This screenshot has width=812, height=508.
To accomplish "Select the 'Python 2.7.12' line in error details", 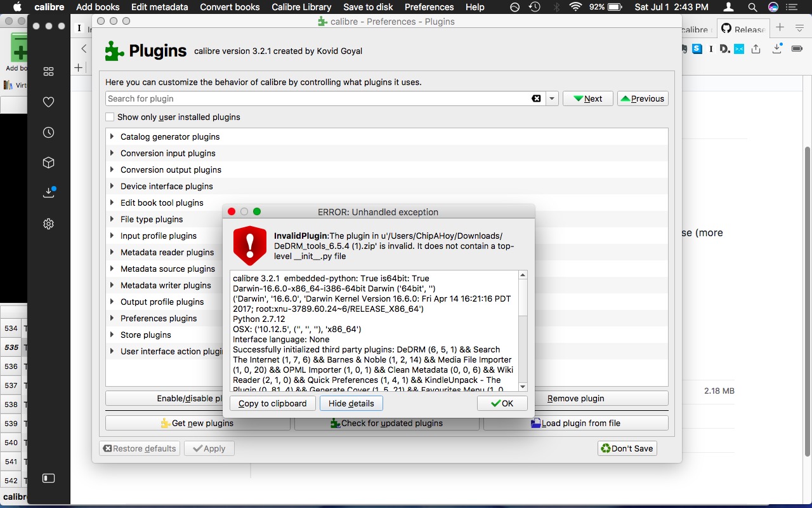I will (x=259, y=319).
